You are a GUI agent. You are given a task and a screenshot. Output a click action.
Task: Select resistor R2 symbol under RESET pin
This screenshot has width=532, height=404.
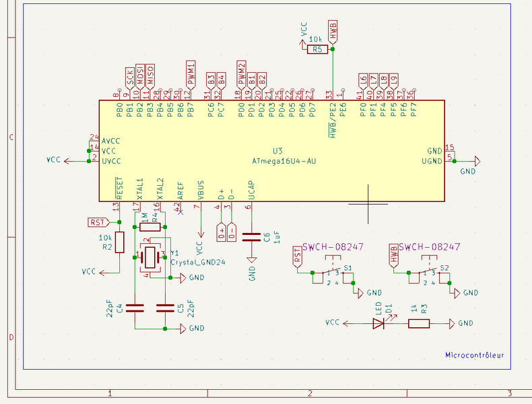119,242
